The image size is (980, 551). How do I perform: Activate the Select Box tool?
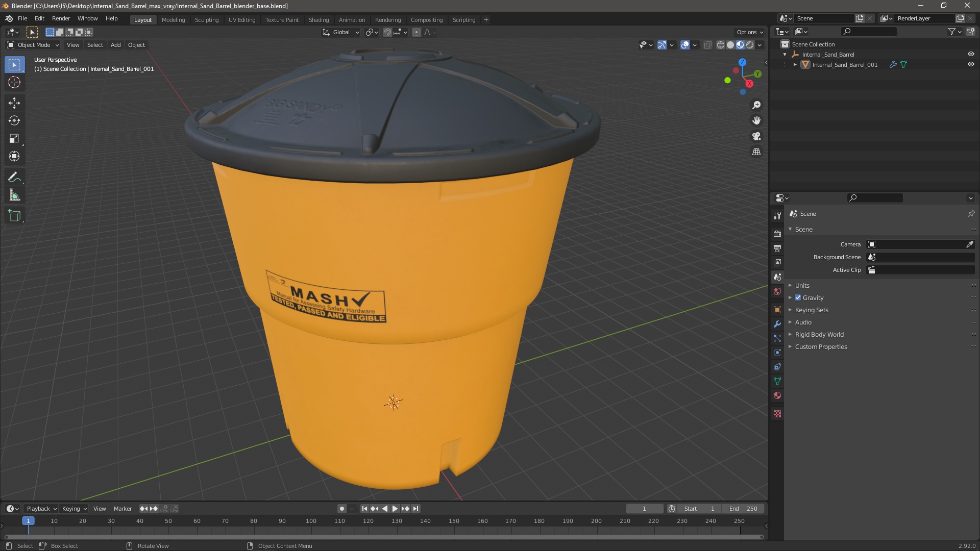pos(14,64)
